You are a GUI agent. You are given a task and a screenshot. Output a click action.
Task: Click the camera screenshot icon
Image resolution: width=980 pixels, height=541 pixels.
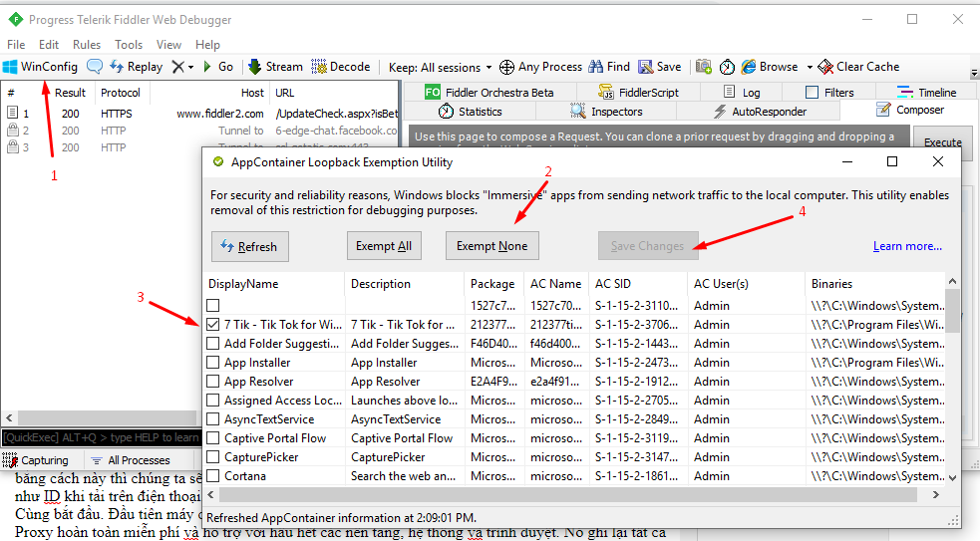coord(704,66)
